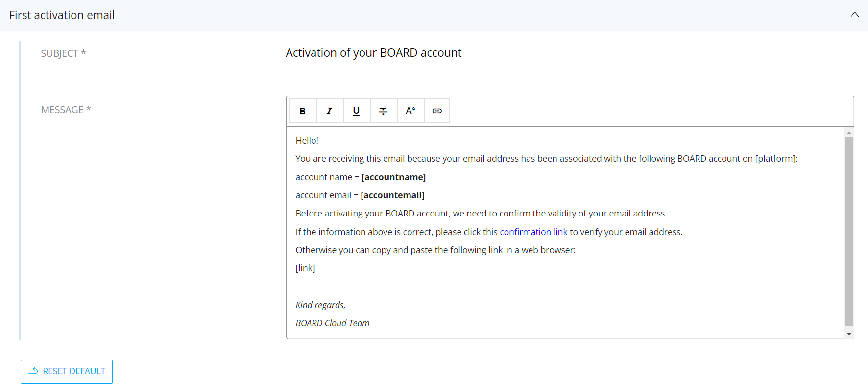The image size is (868, 384).
Task: Click the [accountemail] placeholder text
Action: (x=392, y=195)
